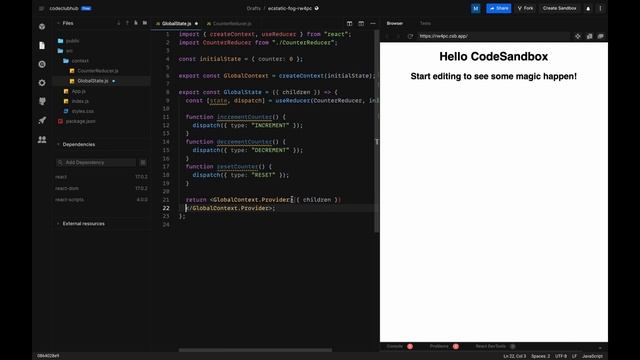Viewport: 640px width, 360px height.
Task: Open the Problems panel tab
Action: coord(439,347)
